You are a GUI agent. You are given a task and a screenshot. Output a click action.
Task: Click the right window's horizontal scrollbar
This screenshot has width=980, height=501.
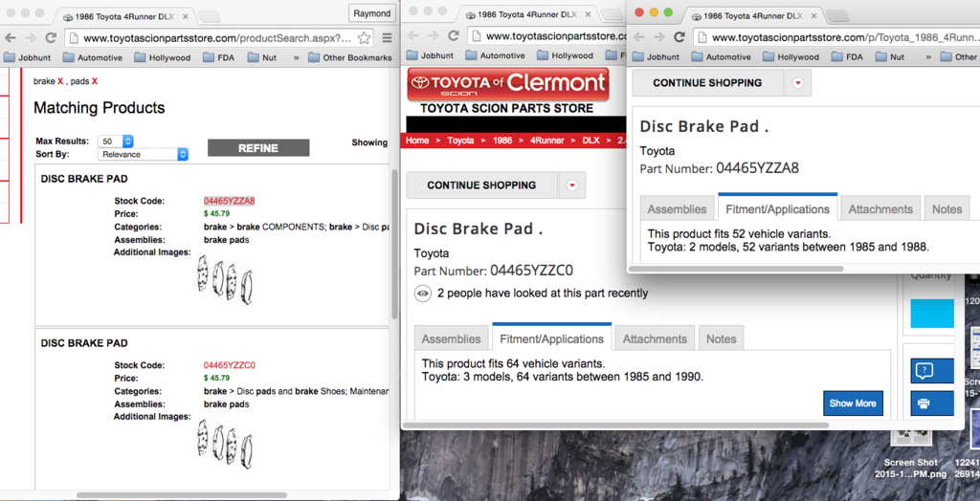[736, 269]
